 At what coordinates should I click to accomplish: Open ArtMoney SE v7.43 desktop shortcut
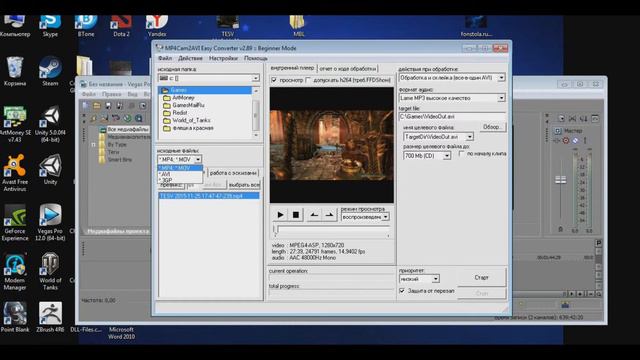15,124
